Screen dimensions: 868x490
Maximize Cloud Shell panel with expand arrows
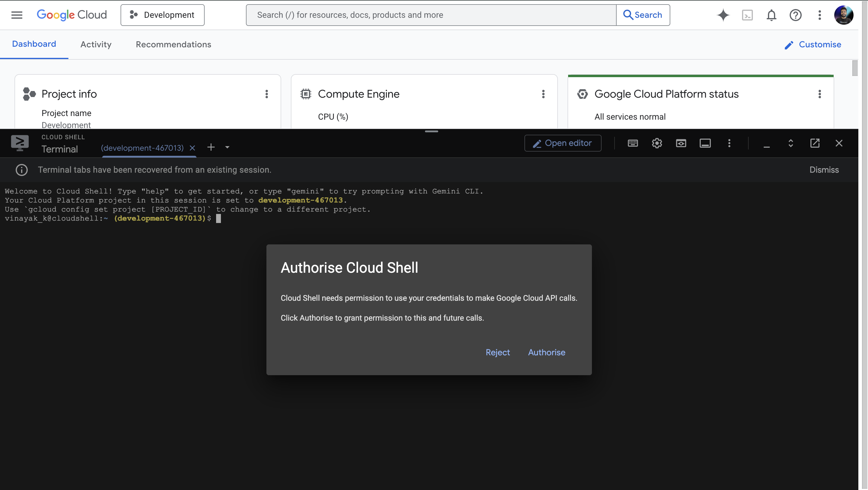pyautogui.click(x=791, y=143)
